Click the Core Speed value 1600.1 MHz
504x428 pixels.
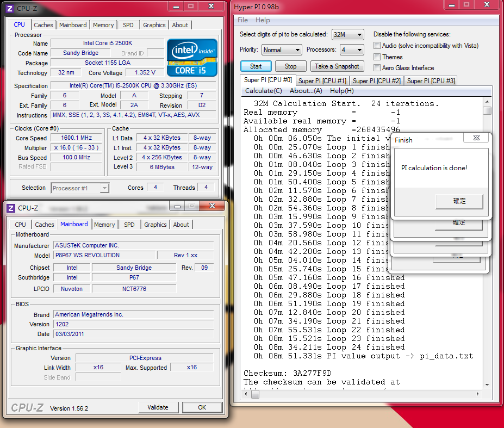(x=77, y=138)
